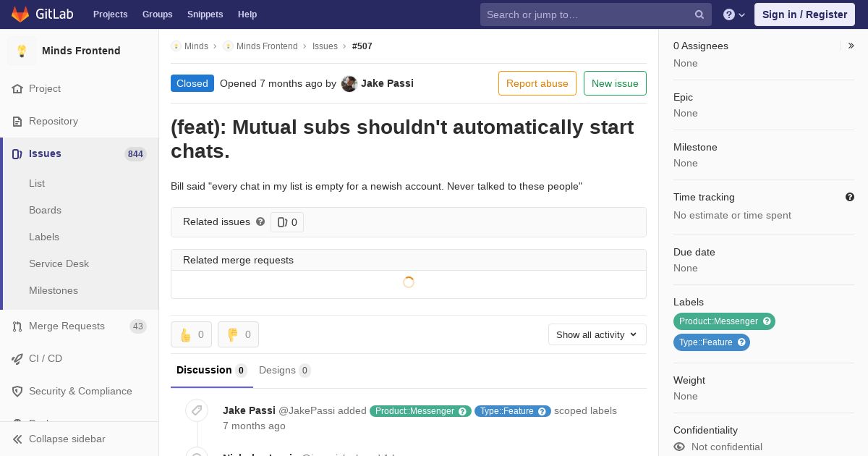
Task: Switch to the Discussion tab
Action: [212, 370]
